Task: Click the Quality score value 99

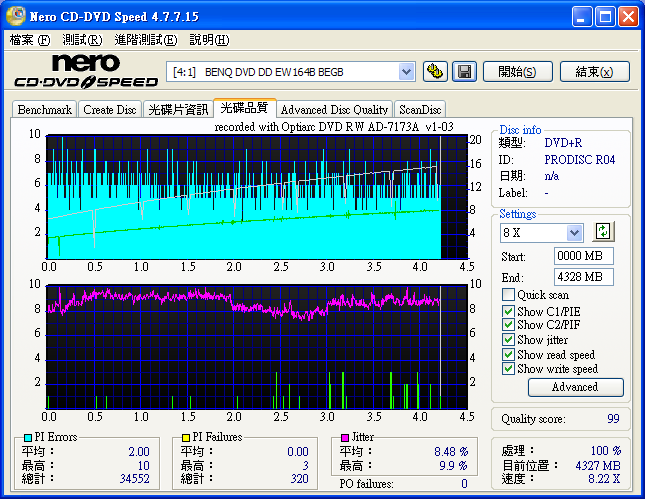Action: [x=613, y=419]
